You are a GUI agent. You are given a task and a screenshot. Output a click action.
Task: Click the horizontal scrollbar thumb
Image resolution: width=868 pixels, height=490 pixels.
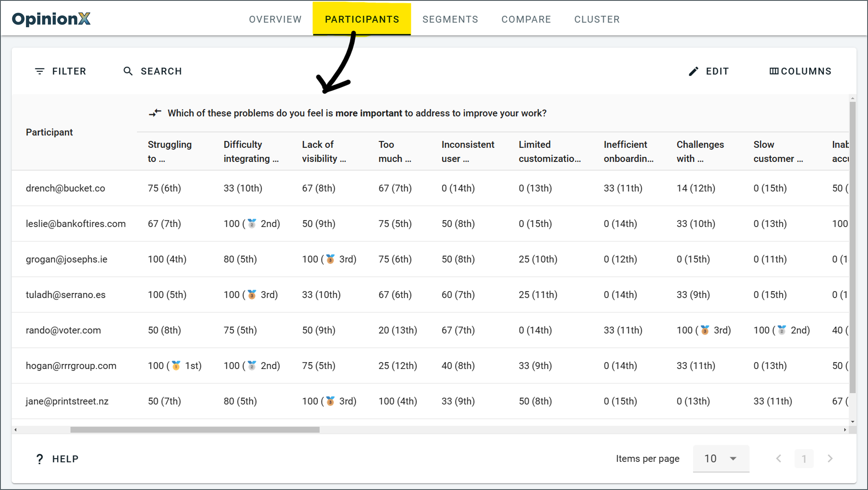pos(195,430)
